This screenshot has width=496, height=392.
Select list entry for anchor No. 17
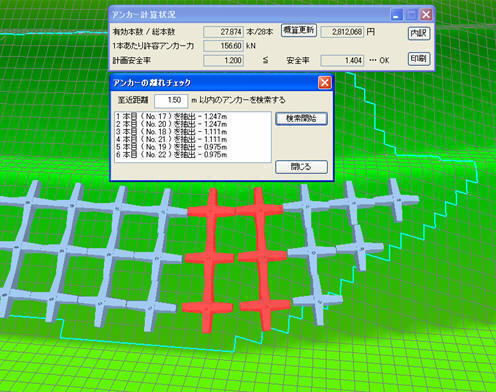(x=193, y=116)
